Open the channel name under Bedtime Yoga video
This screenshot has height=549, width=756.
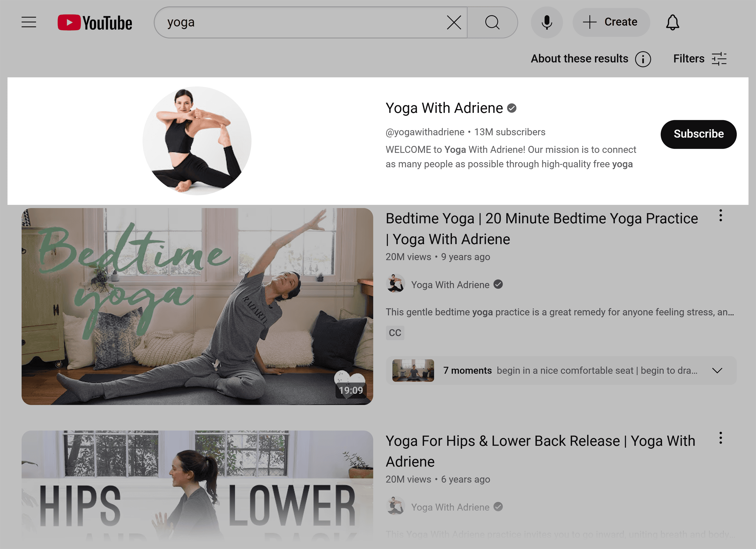(x=450, y=285)
